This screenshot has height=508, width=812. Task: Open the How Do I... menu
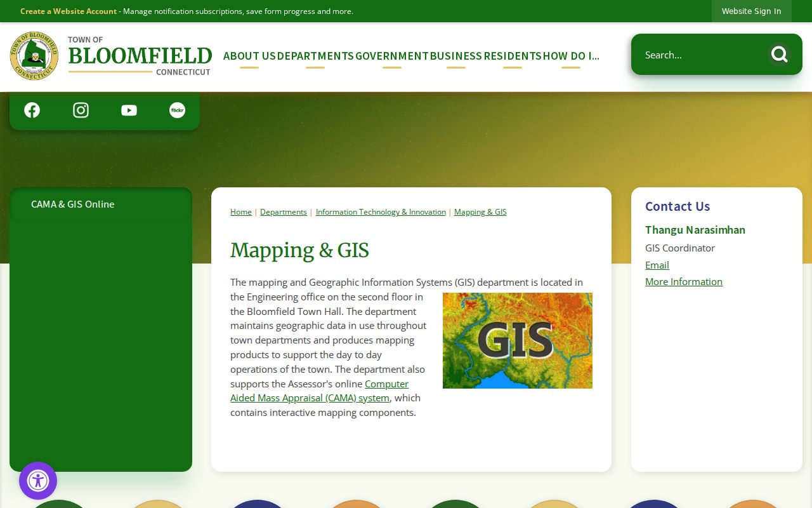click(x=571, y=56)
